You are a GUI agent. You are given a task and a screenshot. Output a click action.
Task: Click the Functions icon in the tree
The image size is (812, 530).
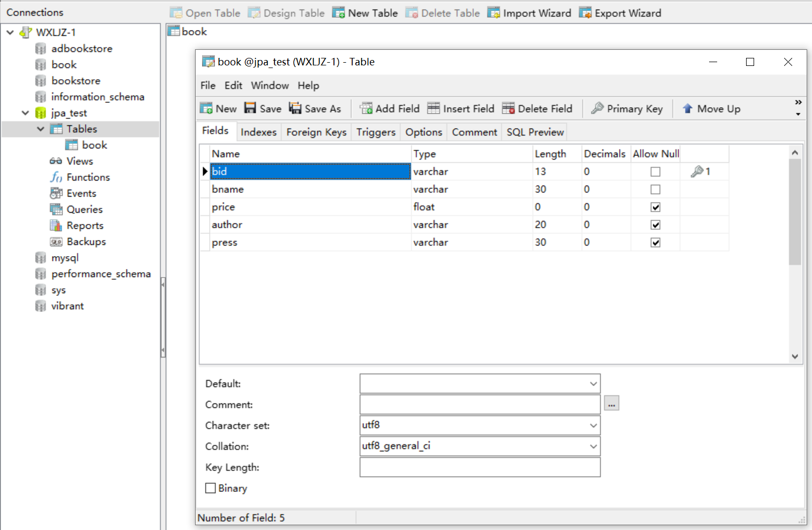(x=56, y=177)
